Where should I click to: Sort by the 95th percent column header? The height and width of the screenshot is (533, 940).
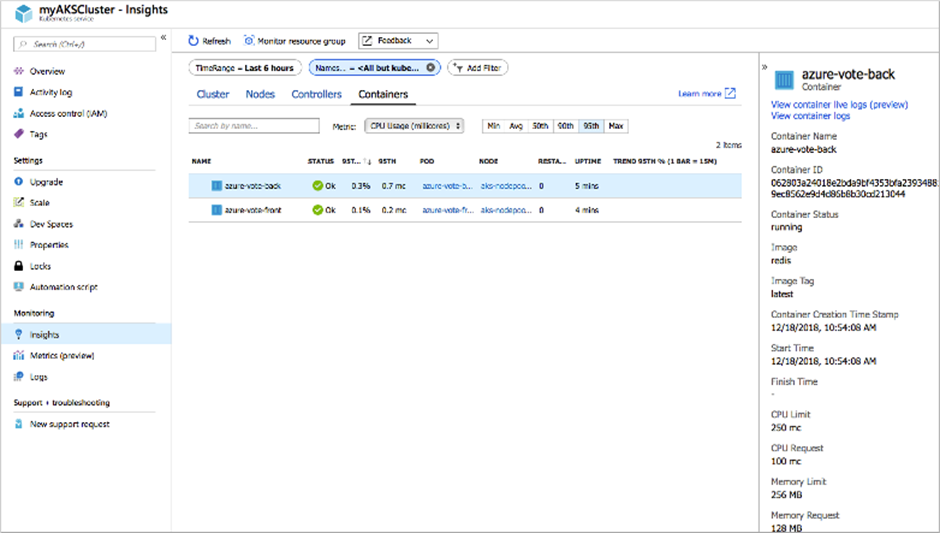(357, 161)
